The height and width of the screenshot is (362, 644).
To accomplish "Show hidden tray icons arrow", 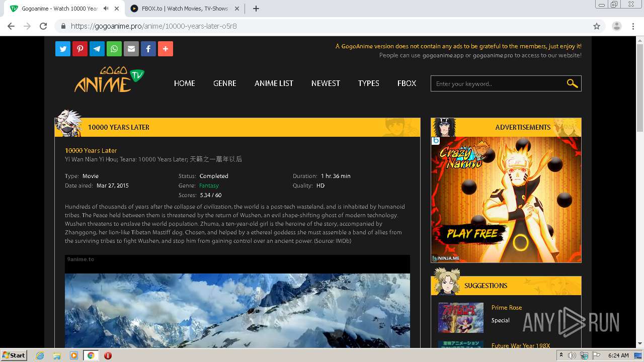I will pyautogui.click(x=561, y=355).
